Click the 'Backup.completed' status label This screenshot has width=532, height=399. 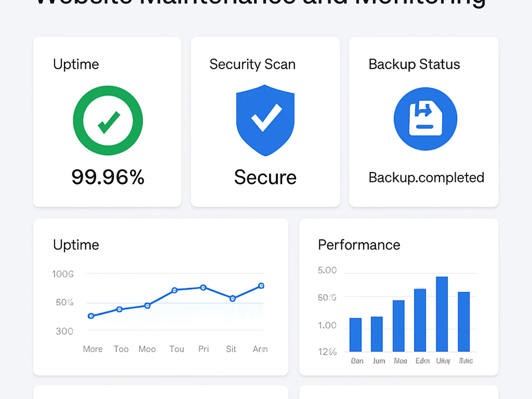click(x=426, y=178)
